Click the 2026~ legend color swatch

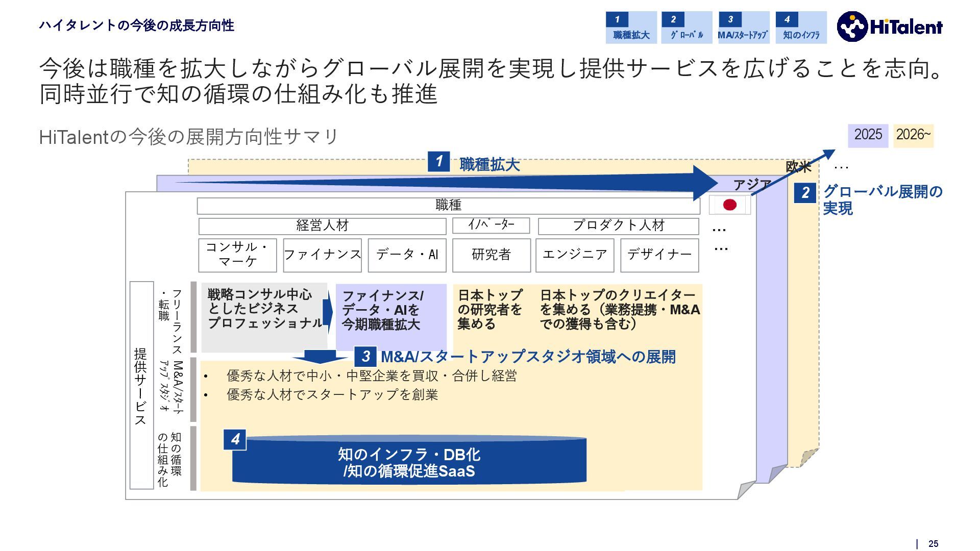(x=913, y=136)
